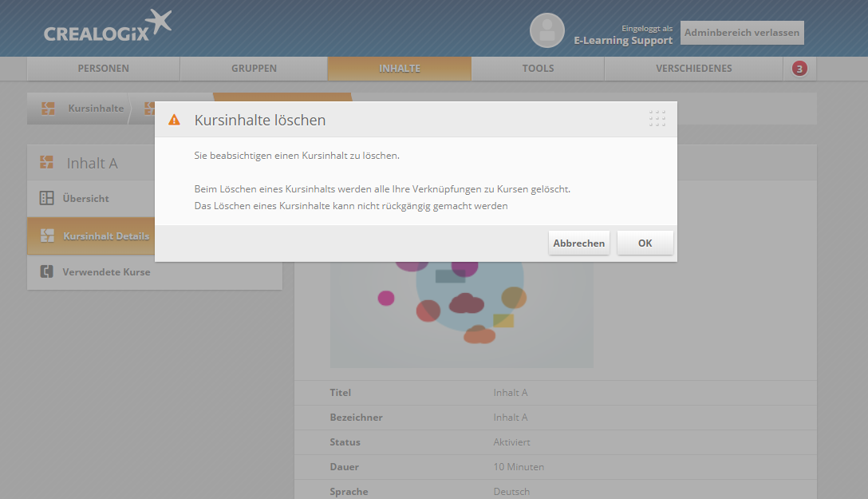The width and height of the screenshot is (868, 499).
Task: Click the course content preview image
Action: 461,315
